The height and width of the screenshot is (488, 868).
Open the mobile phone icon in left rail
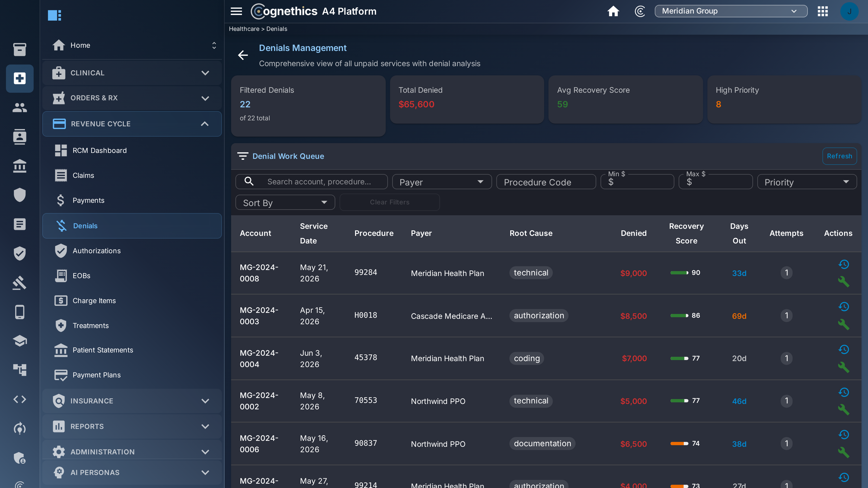(20, 312)
